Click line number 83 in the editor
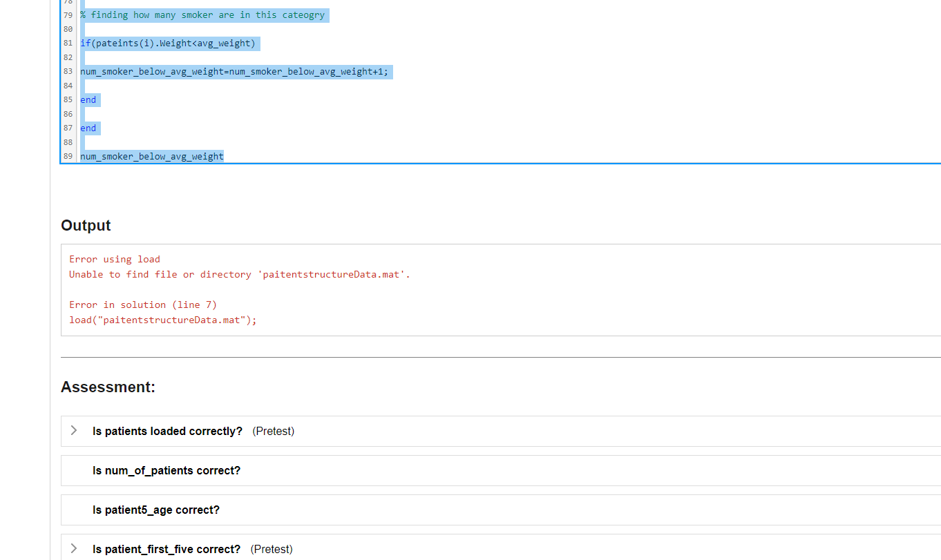The width and height of the screenshot is (941, 560). click(67, 71)
